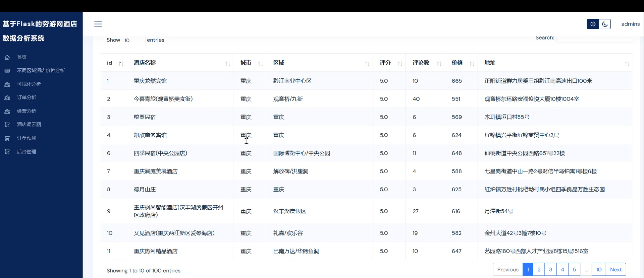
Task: Click hotel name 凯欣商务宾馆
Action: pyautogui.click(x=150, y=135)
